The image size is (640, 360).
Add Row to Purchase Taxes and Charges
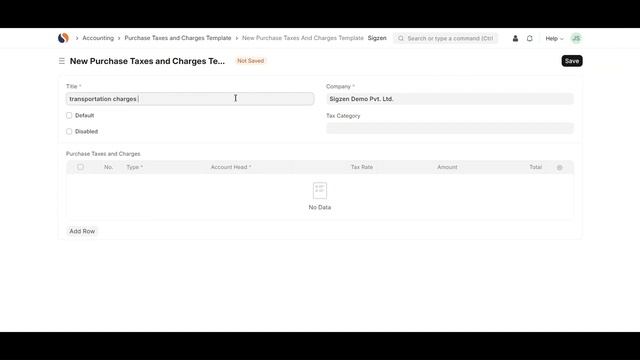pos(82,231)
